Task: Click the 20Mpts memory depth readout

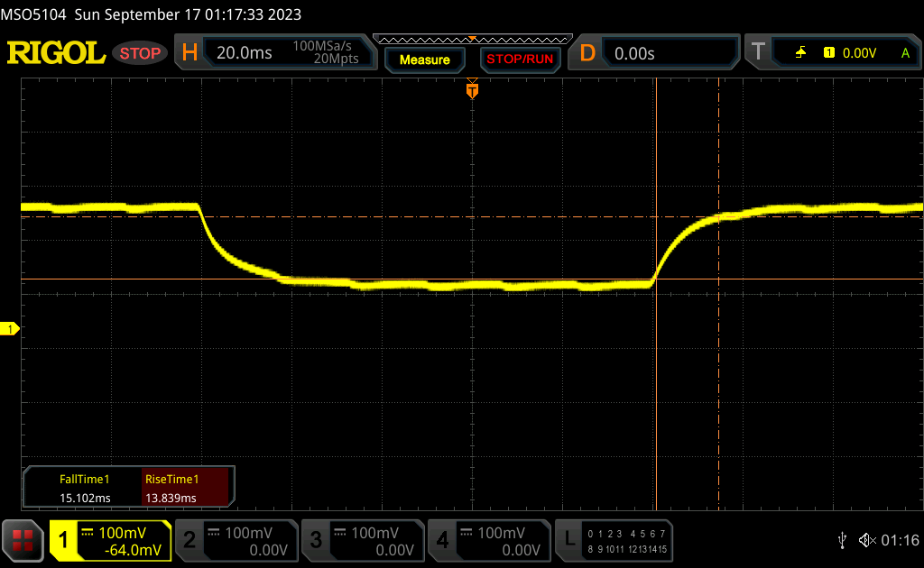Action: [x=336, y=59]
